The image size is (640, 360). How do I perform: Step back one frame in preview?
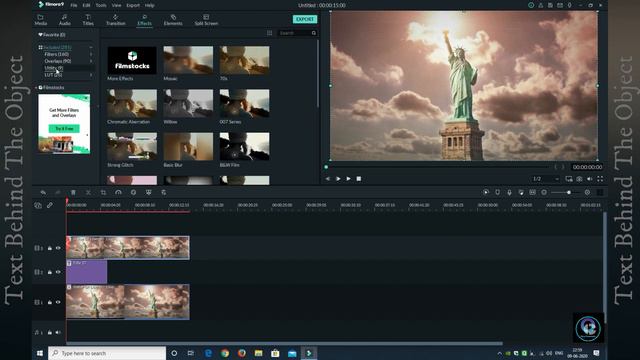click(327, 179)
